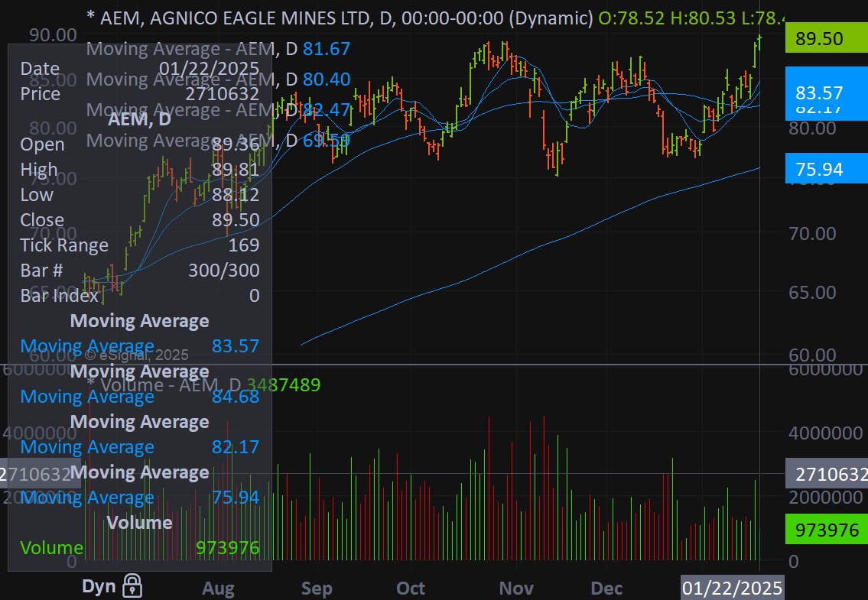Select Moving Average legend showing 69.59
This screenshot has width=868, height=600.
pos(218,140)
